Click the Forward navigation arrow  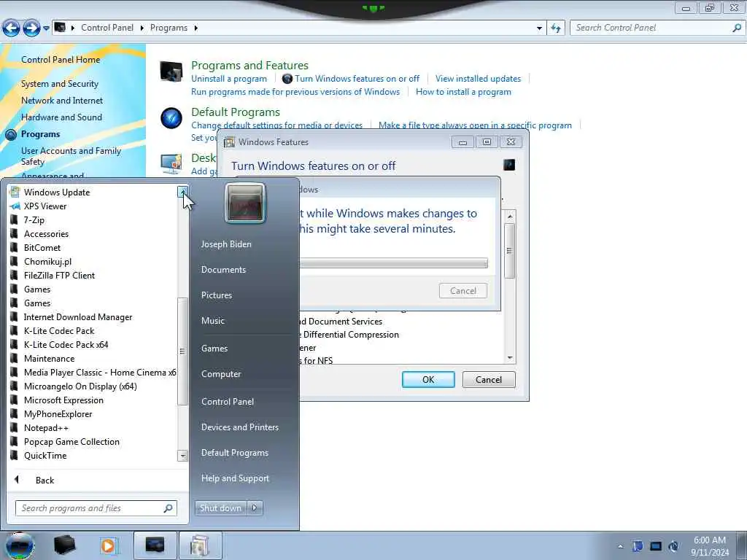pos(31,28)
